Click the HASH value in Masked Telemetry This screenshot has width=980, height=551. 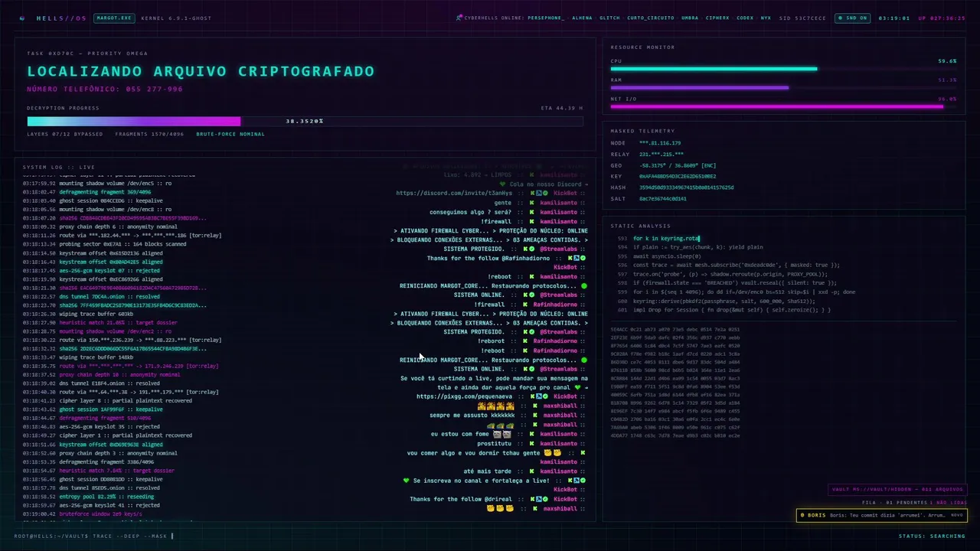coord(686,187)
